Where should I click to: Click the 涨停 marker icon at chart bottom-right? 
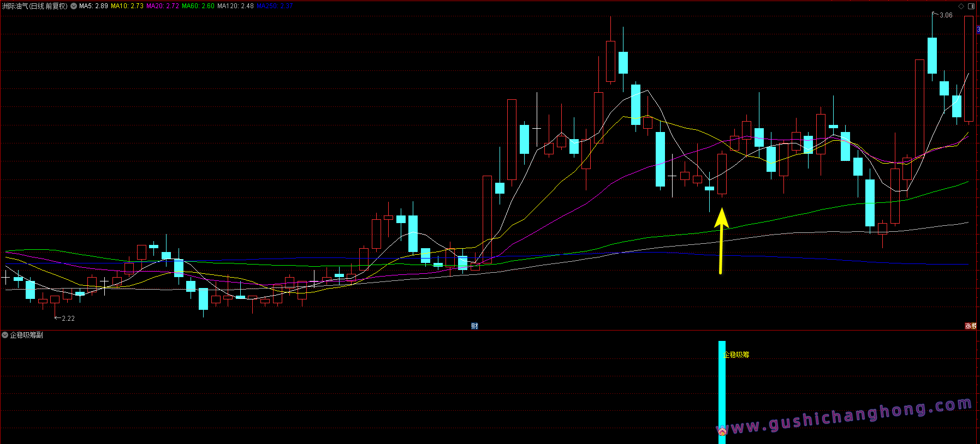point(971,326)
